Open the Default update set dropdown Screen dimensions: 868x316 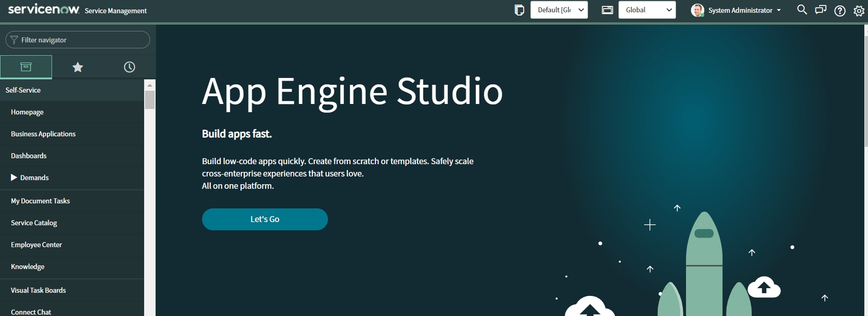point(559,10)
